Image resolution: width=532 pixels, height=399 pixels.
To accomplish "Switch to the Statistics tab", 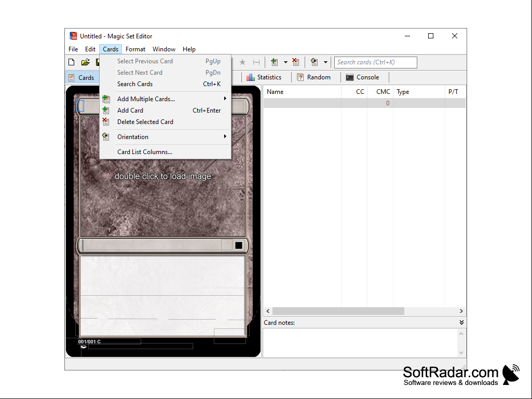I will click(264, 77).
